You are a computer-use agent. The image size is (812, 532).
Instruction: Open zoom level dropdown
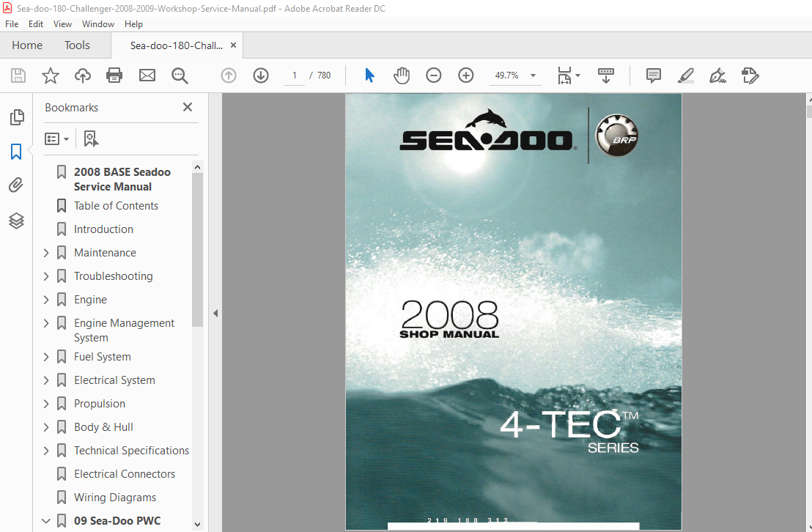pos(533,75)
